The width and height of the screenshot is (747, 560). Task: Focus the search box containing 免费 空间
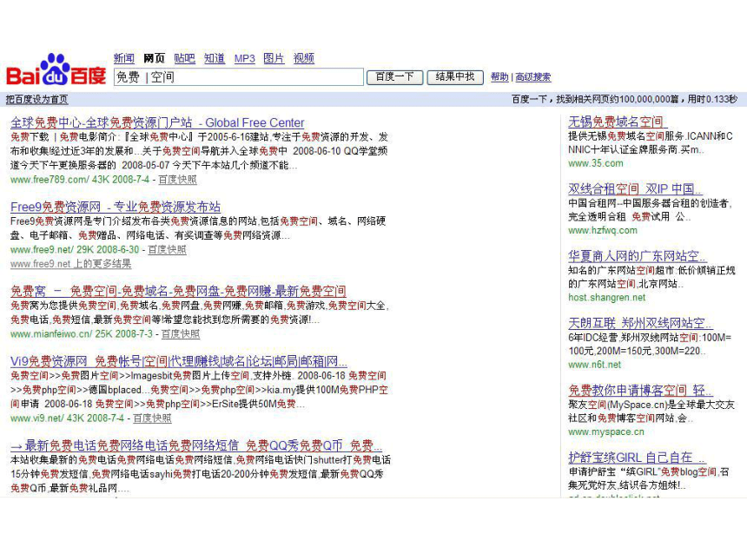[239, 76]
